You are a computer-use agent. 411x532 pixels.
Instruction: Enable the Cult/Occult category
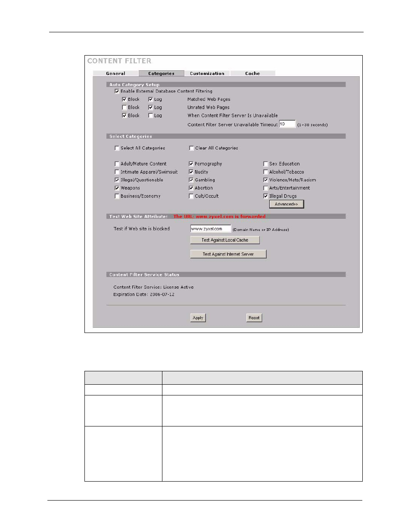(x=191, y=196)
